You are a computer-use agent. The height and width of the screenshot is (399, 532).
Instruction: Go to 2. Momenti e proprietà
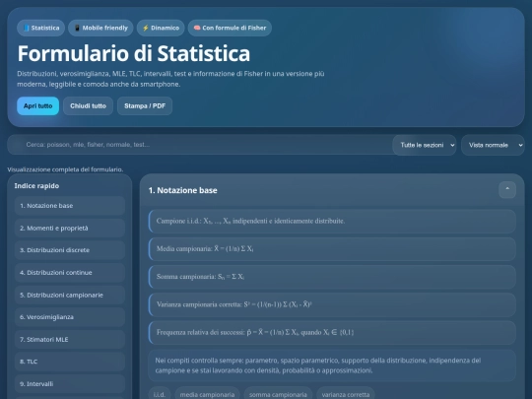coord(70,228)
